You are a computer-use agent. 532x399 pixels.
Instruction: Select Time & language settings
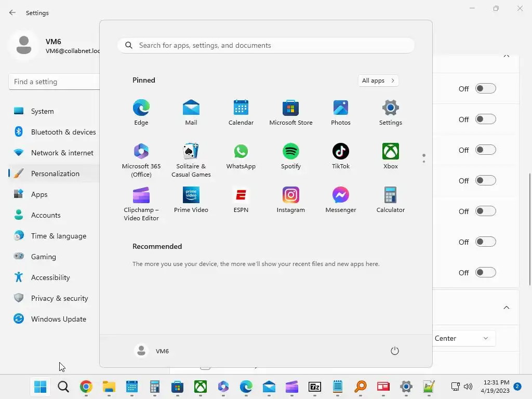click(54, 236)
